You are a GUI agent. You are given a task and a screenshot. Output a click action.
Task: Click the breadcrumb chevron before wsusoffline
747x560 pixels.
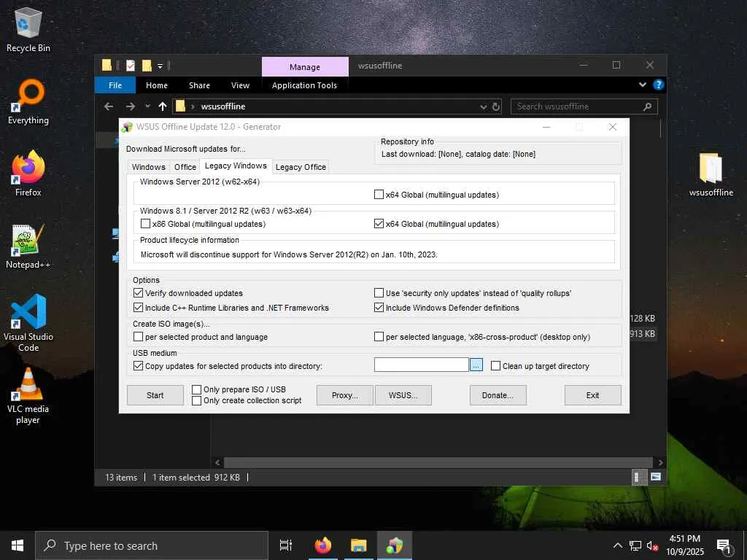[193, 106]
